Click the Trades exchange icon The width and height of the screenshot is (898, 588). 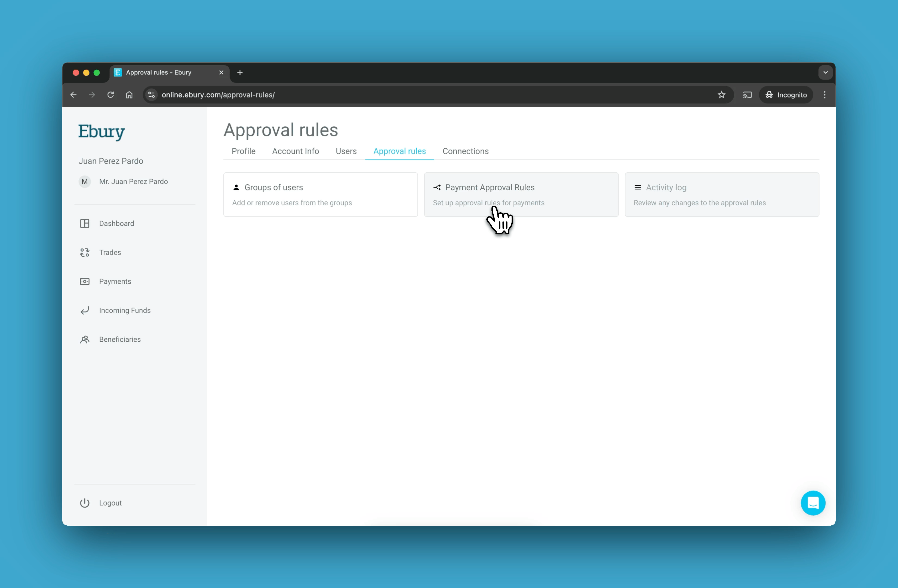click(x=85, y=252)
